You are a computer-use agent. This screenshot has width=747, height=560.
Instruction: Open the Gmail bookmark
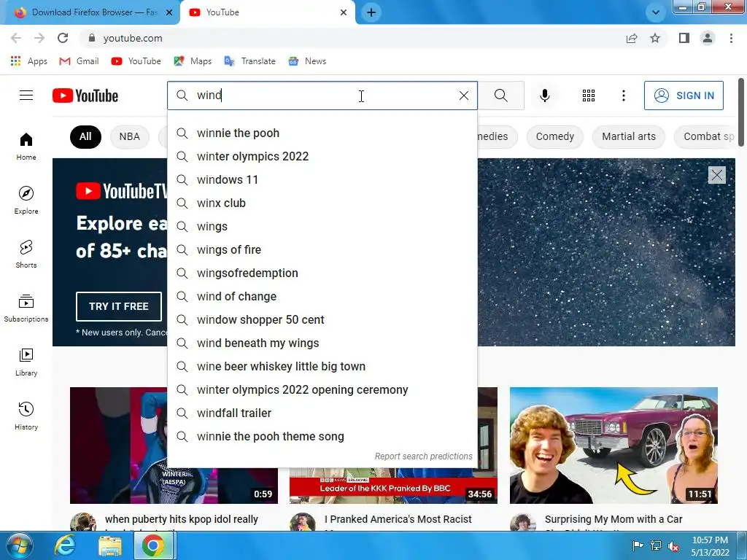tap(79, 61)
